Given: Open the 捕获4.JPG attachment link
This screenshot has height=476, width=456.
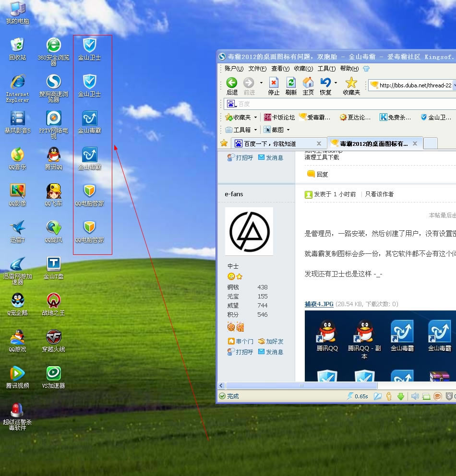Looking at the screenshot, I should pyautogui.click(x=319, y=304).
